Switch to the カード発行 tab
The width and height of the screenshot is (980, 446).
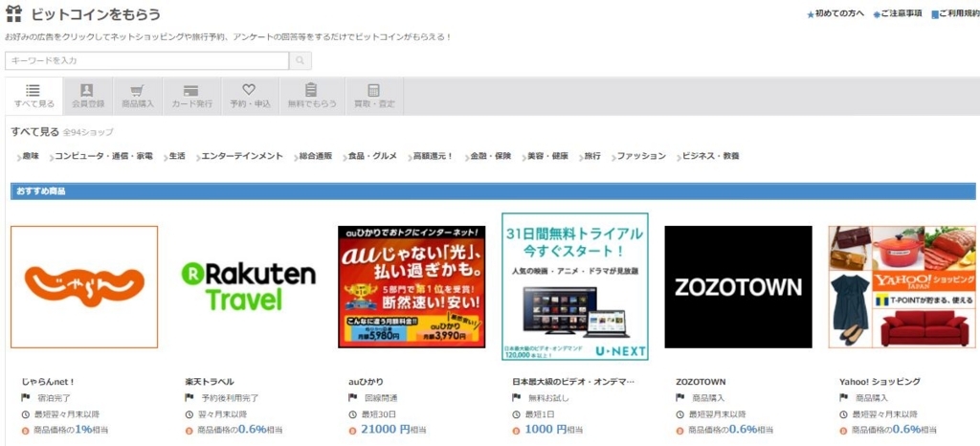tap(191, 97)
